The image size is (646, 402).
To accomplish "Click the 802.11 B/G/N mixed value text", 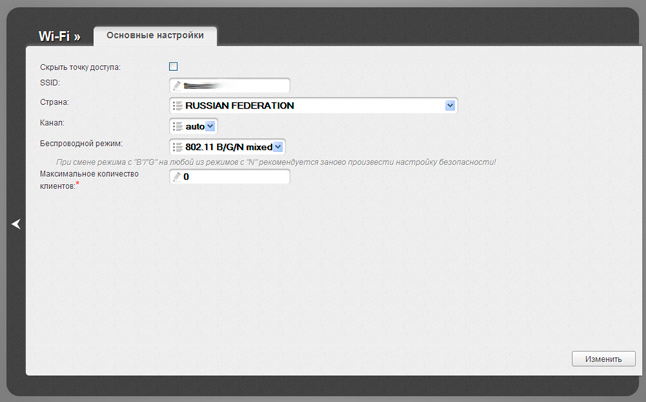I will [229, 147].
